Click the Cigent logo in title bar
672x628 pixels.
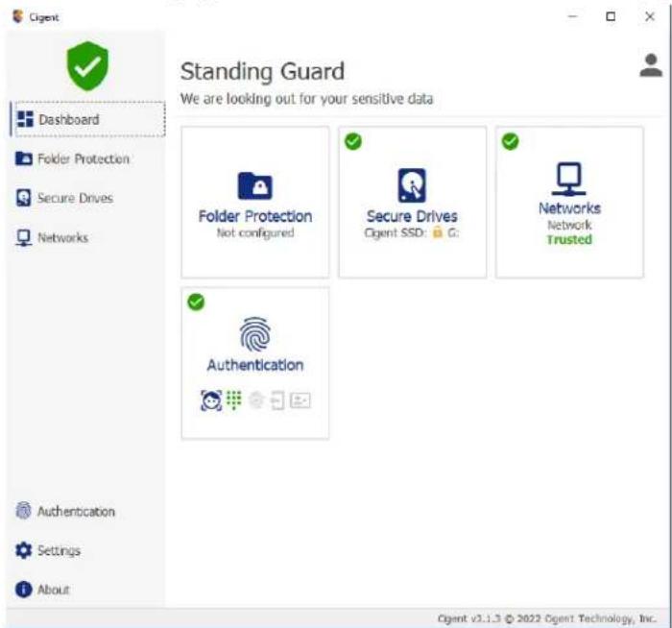click(x=18, y=16)
